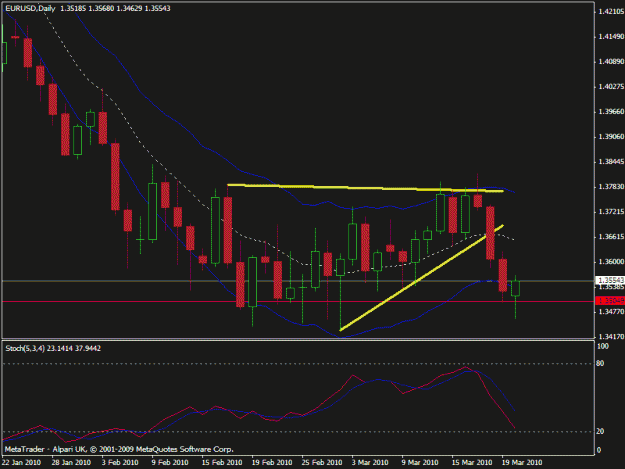
Task: Click the EURUSD,Daily chart title text
Action: (30, 8)
